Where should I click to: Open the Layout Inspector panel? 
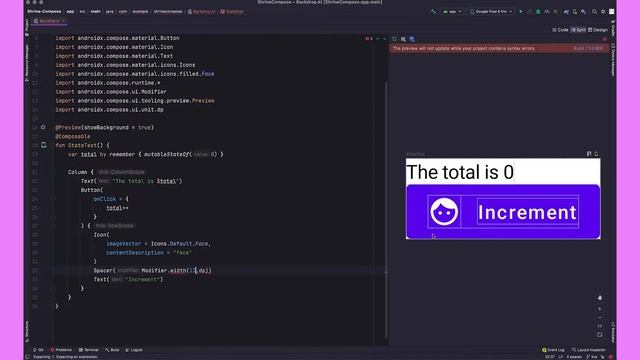(589, 350)
